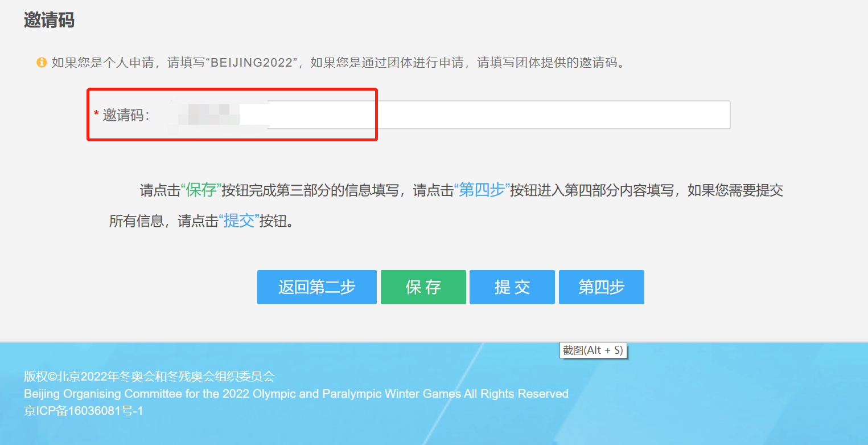868x445 pixels.
Task: Click the instruction text starting with 请点击
Action: tap(446, 206)
